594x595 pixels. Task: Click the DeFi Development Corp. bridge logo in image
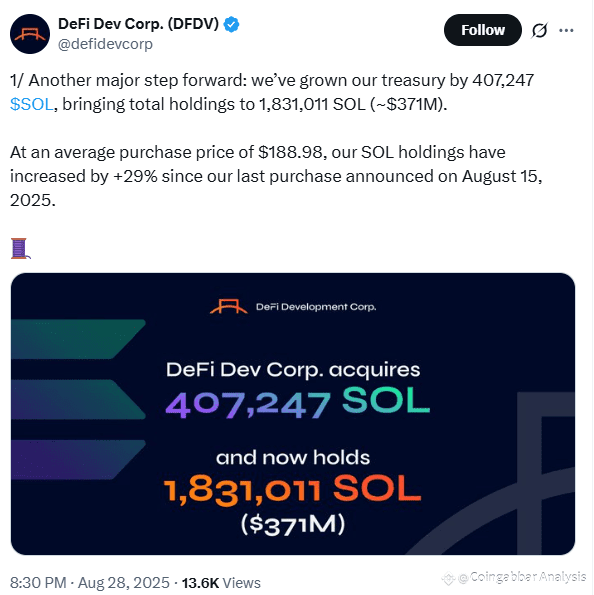[x=228, y=307]
